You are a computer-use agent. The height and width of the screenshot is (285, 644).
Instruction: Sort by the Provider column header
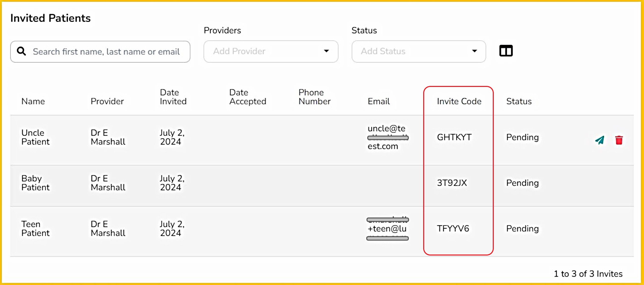coord(107,101)
